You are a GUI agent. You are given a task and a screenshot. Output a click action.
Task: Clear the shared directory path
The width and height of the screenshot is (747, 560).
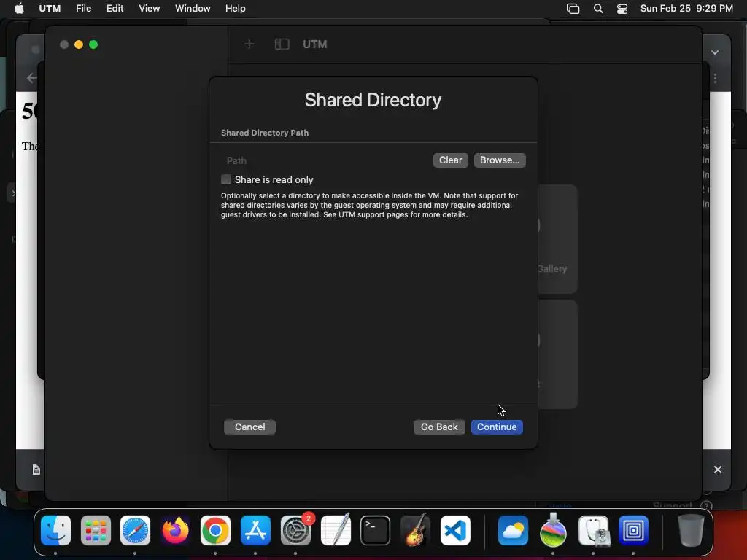450,160
